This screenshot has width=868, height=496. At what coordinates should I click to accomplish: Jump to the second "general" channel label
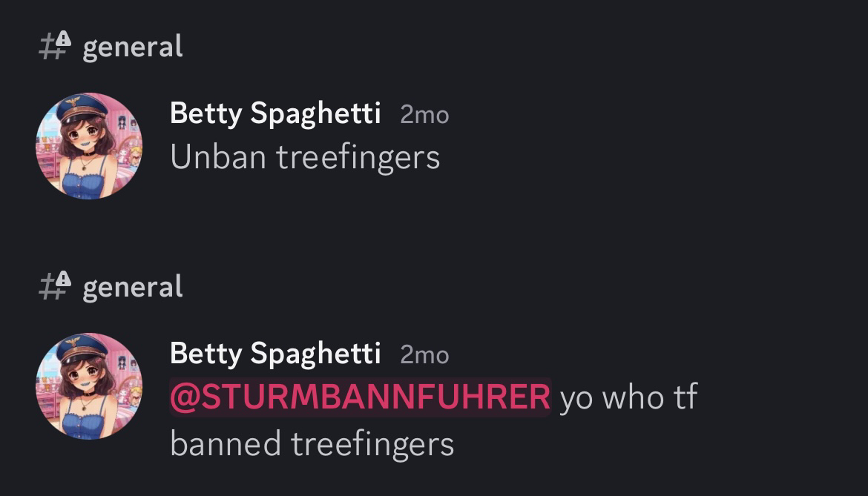tap(133, 286)
